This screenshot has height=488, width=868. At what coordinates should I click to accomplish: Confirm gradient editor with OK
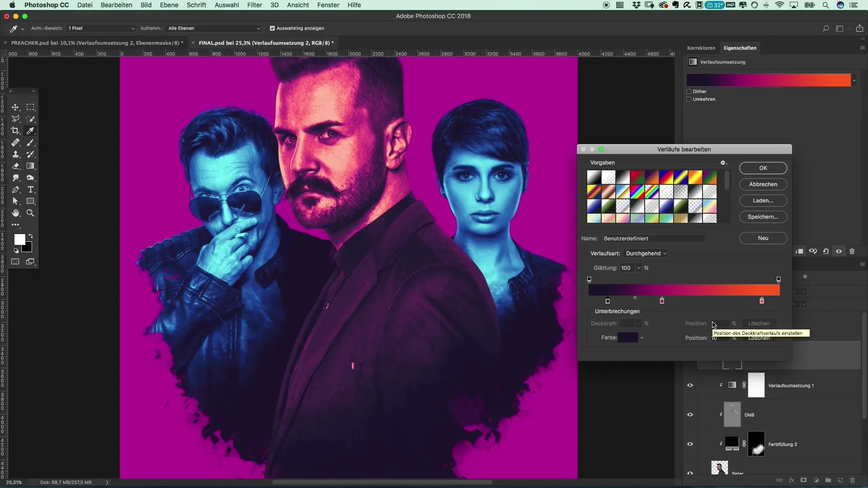tap(763, 168)
